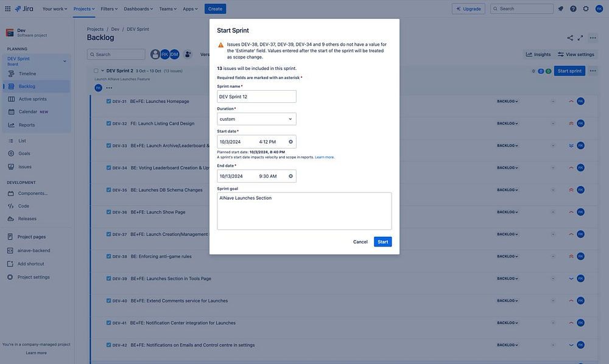This screenshot has width=609, height=364.
Task: Open the DEV-37 Backlog status dropdown
Action: (x=507, y=234)
